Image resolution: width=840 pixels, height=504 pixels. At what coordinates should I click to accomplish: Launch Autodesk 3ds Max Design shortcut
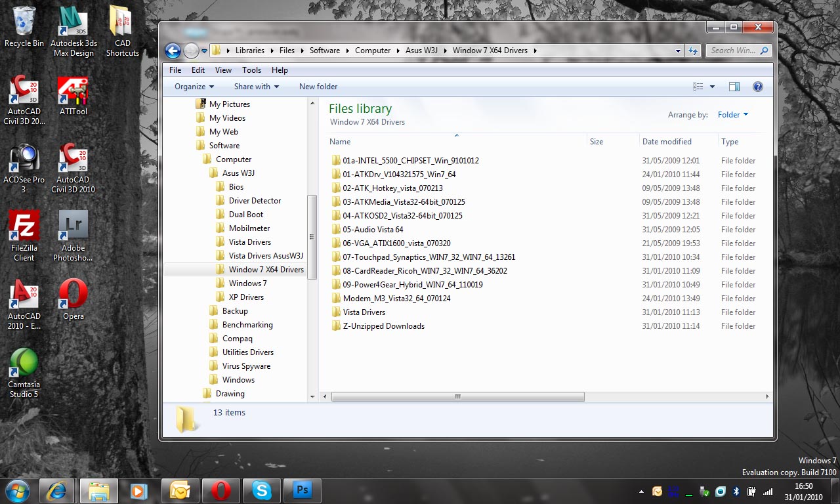73,31
